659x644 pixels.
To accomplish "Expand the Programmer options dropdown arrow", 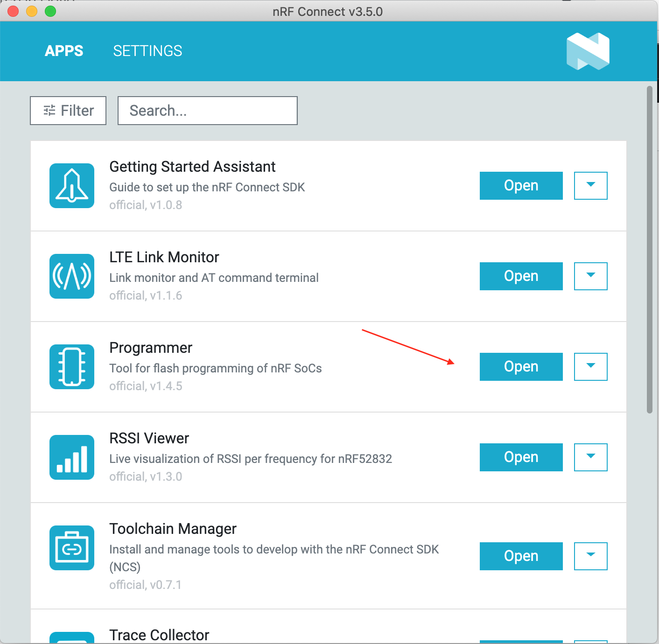I will 590,367.
